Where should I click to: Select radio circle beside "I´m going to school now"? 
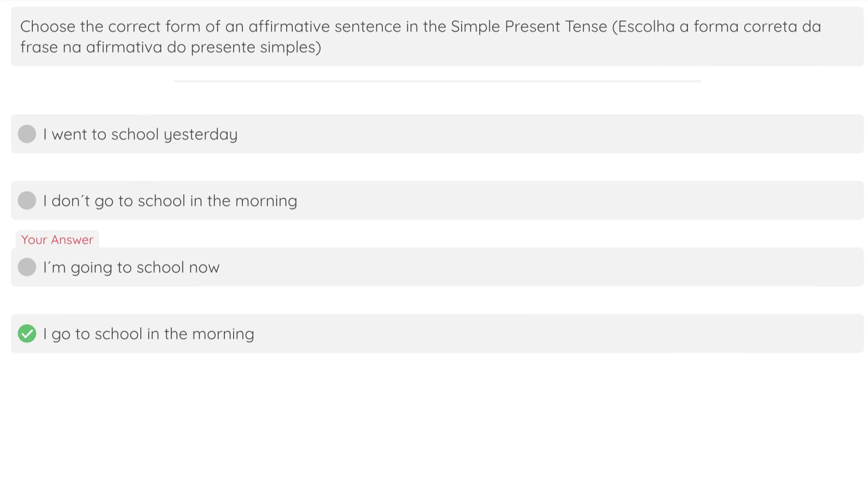[x=27, y=267]
